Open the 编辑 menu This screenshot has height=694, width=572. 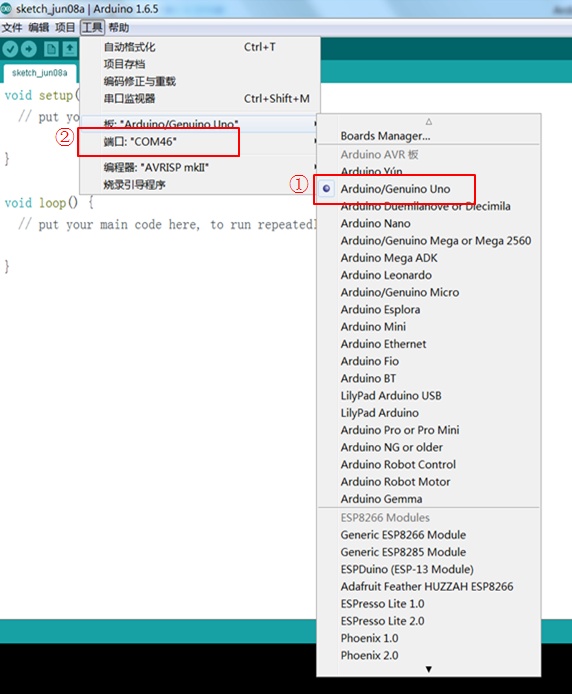(x=39, y=28)
